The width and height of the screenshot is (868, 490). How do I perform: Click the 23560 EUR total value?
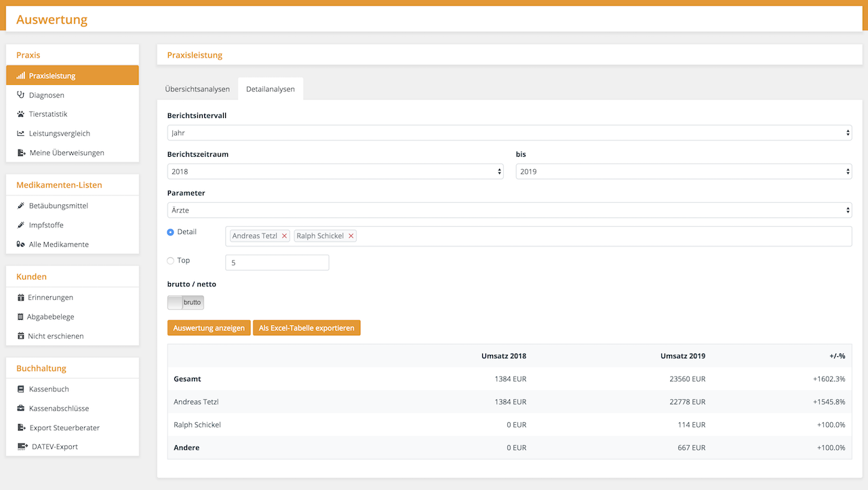point(688,379)
